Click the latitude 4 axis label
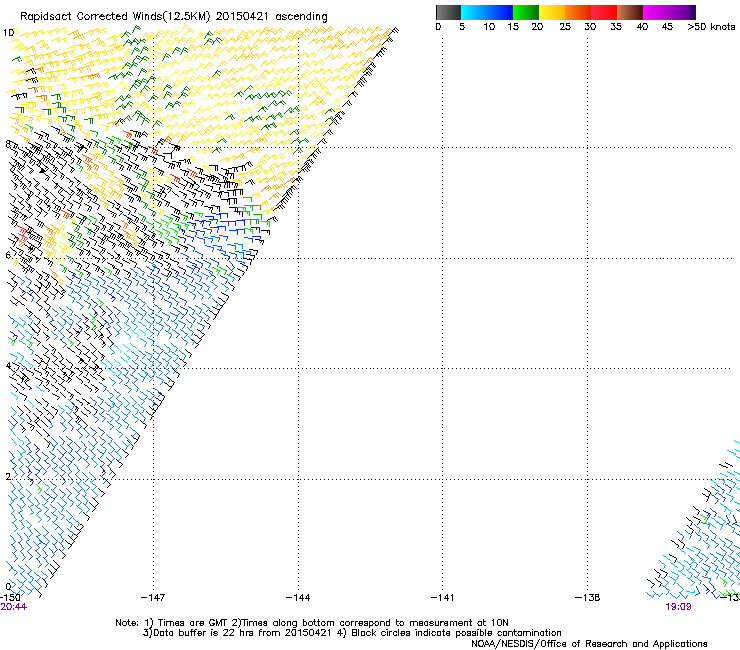The height and width of the screenshot is (650, 740). coord(8,366)
